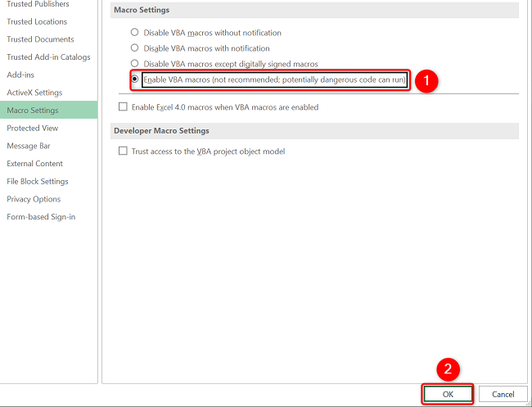Select Trusted Documents in the sidebar

pyautogui.click(x=40, y=39)
